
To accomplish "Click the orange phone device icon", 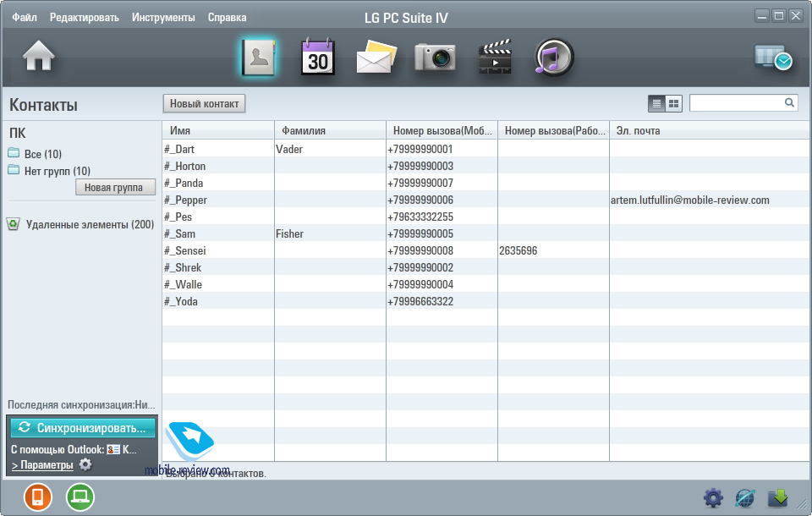I will tap(38, 497).
